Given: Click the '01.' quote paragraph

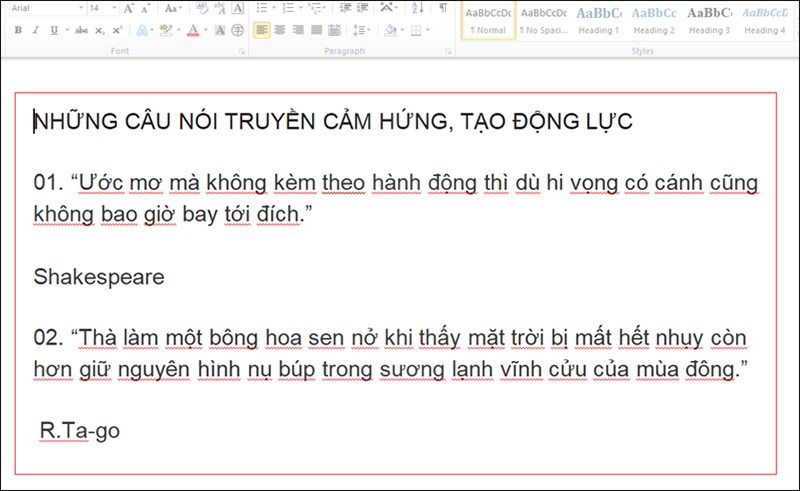Looking at the screenshot, I should click(x=396, y=199).
